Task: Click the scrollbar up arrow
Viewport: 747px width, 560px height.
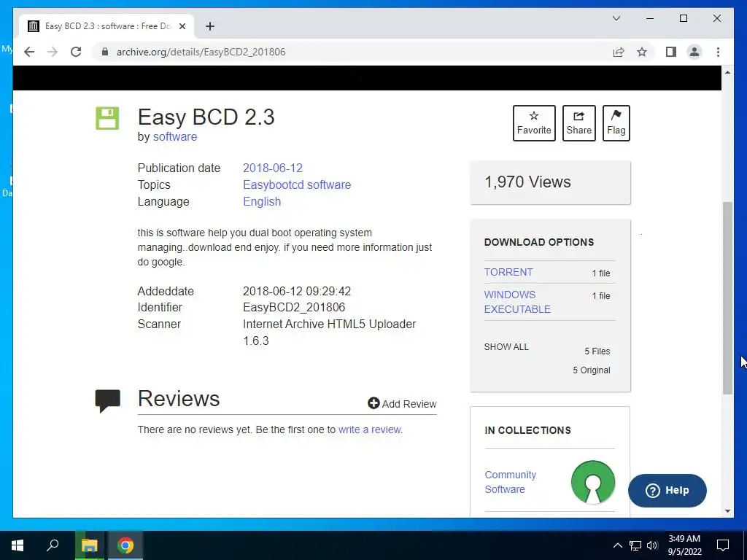Action: coord(727,72)
